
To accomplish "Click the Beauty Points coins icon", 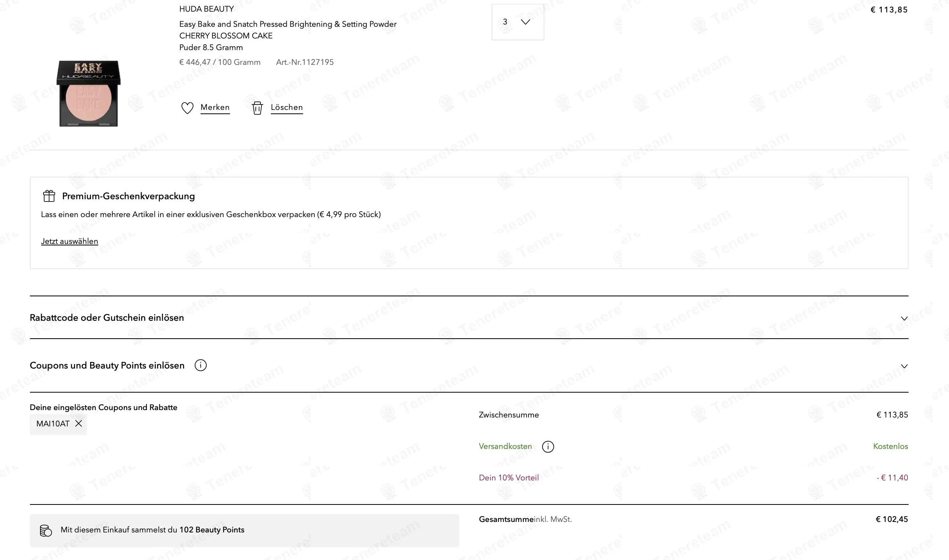I will point(46,530).
